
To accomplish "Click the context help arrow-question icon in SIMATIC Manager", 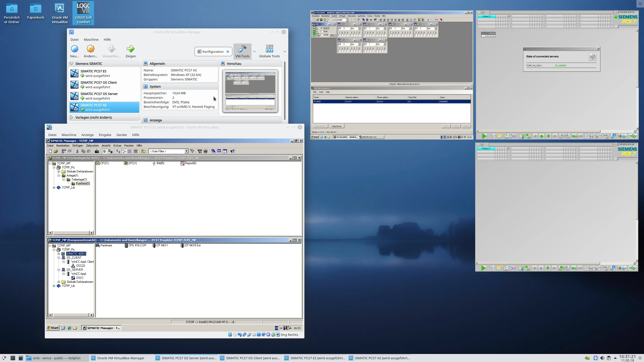I will pyautogui.click(x=232, y=151).
